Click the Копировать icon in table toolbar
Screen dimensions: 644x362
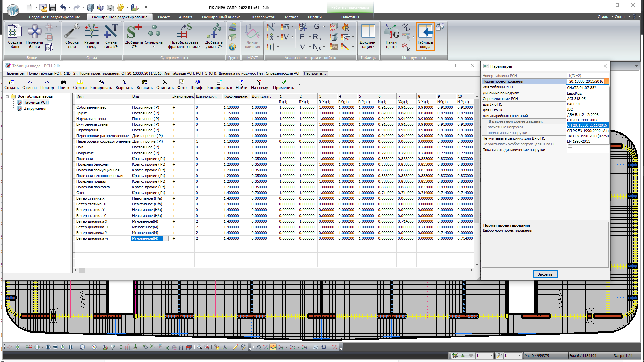click(101, 82)
